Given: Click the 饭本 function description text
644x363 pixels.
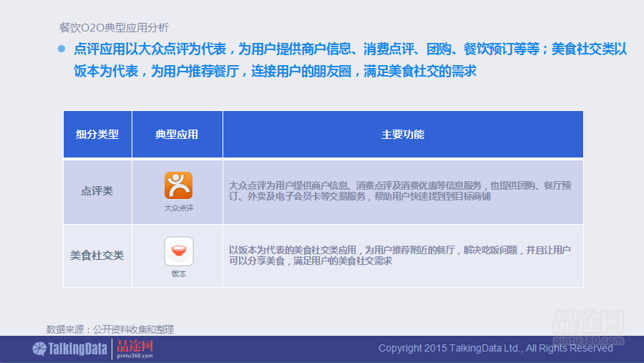Looking at the screenshot, I should point(399,256).
